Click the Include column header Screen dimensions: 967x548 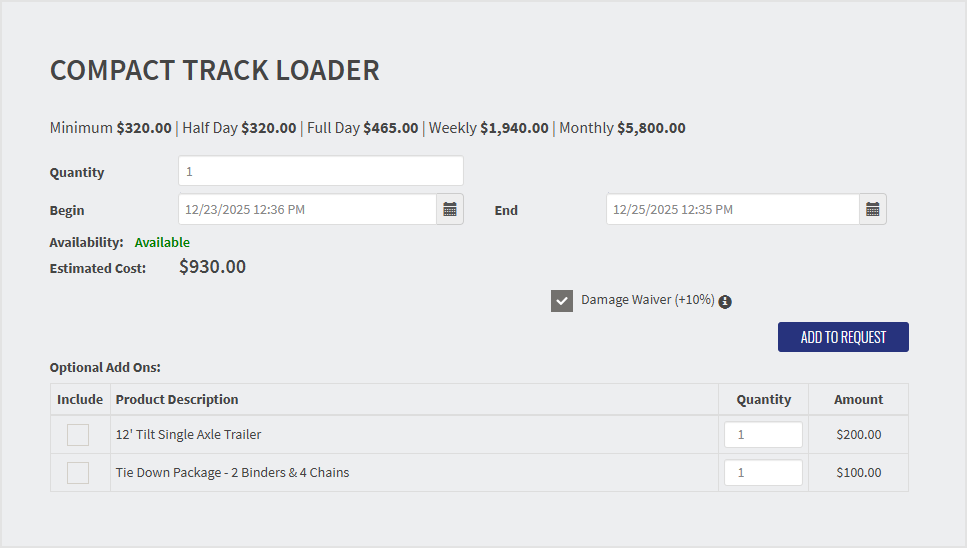pyautogui.click(x=80, y=399)
